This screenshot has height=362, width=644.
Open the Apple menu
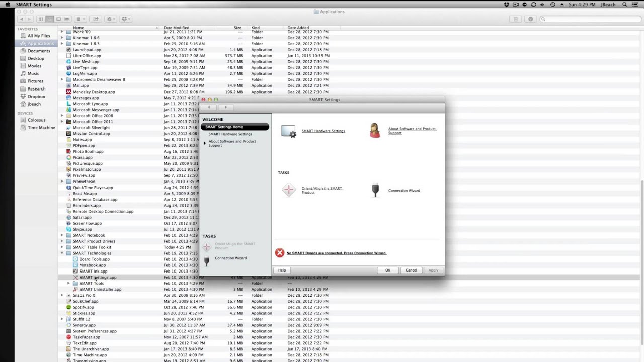coord(7,5)
